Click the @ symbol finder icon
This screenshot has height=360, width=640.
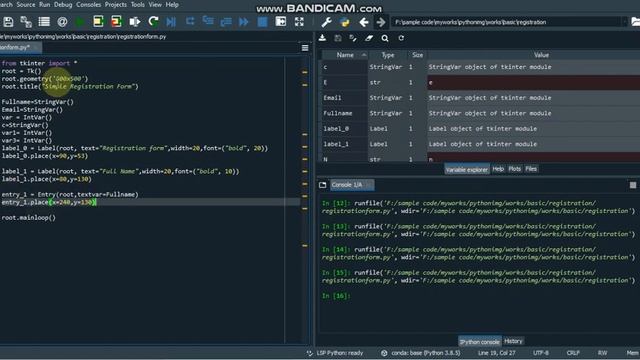click(x=62, y=22)
